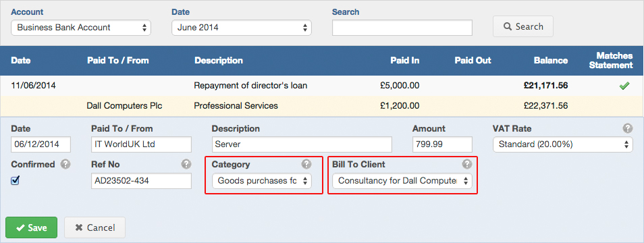644x243 pixels.
Task: Open the VAT Rate dropdown
Action: (563, 144)
